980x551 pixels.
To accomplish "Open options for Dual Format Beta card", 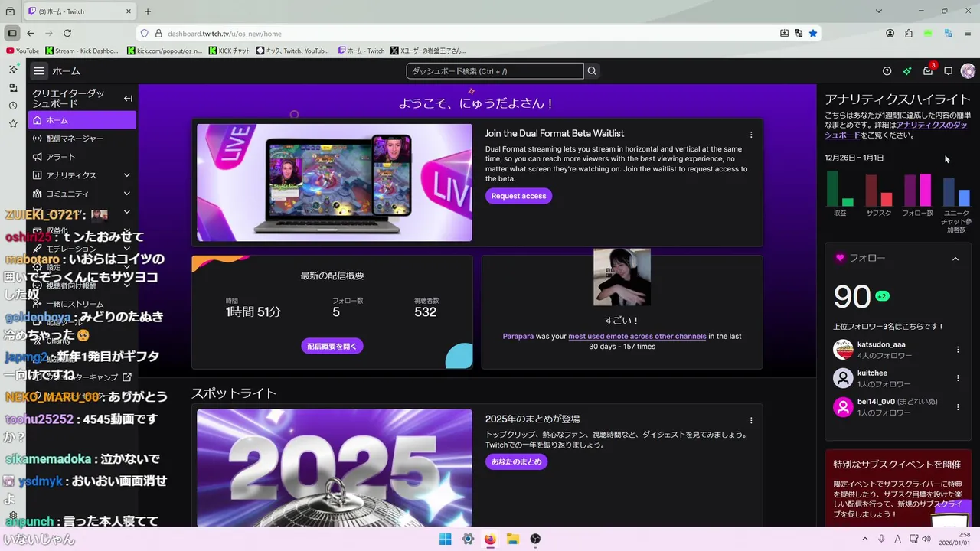I will 751,135.
